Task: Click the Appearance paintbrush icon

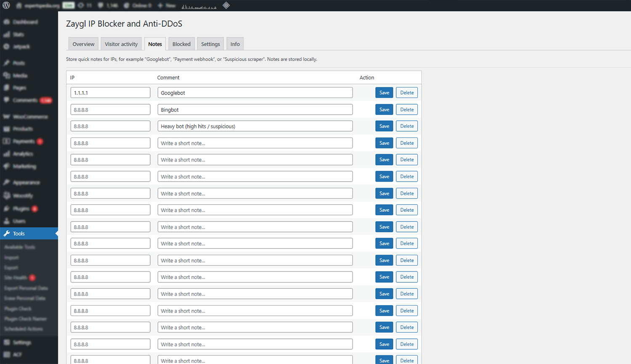Action: (7, 182)
